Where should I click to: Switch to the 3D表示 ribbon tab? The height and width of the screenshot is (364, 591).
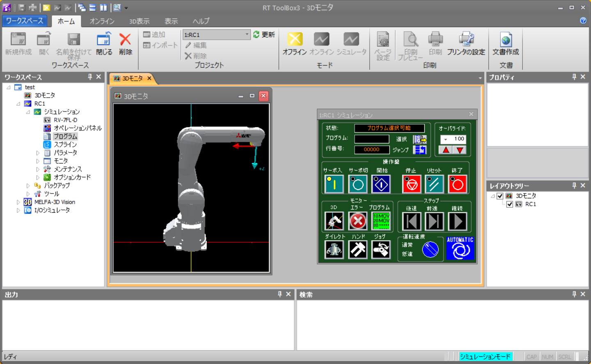coord(140,21)
